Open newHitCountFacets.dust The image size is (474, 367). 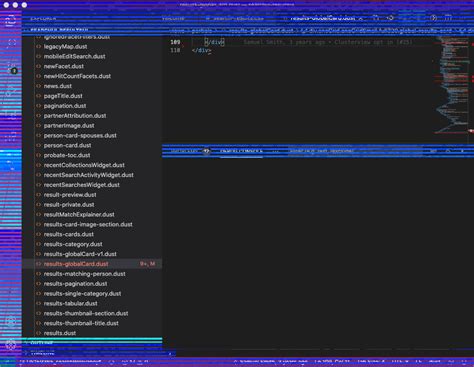pyautogui.click(x=77, y=76)
